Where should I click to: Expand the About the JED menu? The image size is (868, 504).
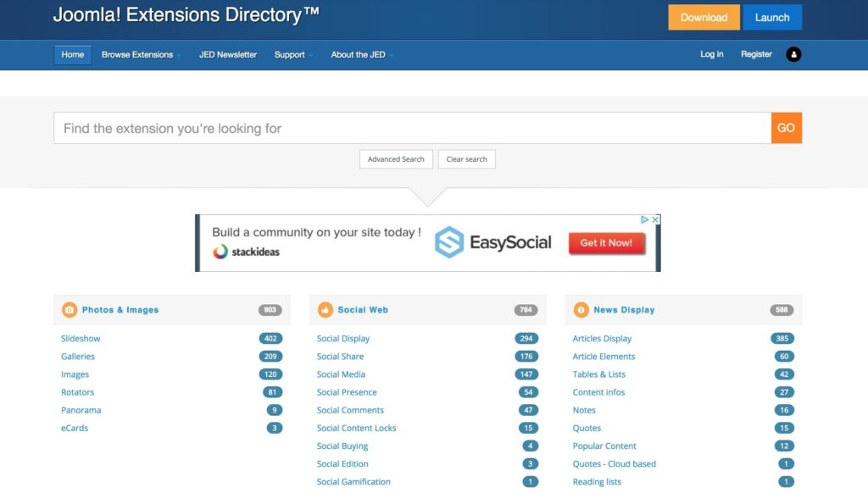(362, 55)
